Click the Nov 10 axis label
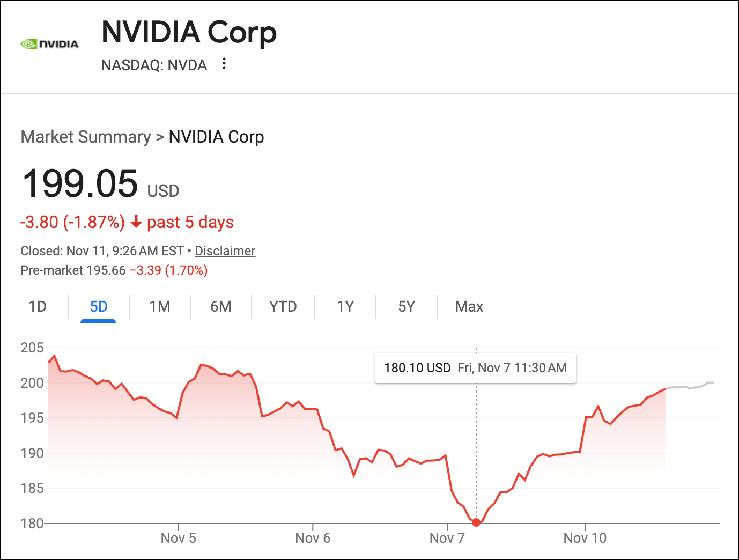This screenshot has width=739, height=560. click(x=585, y=538)
